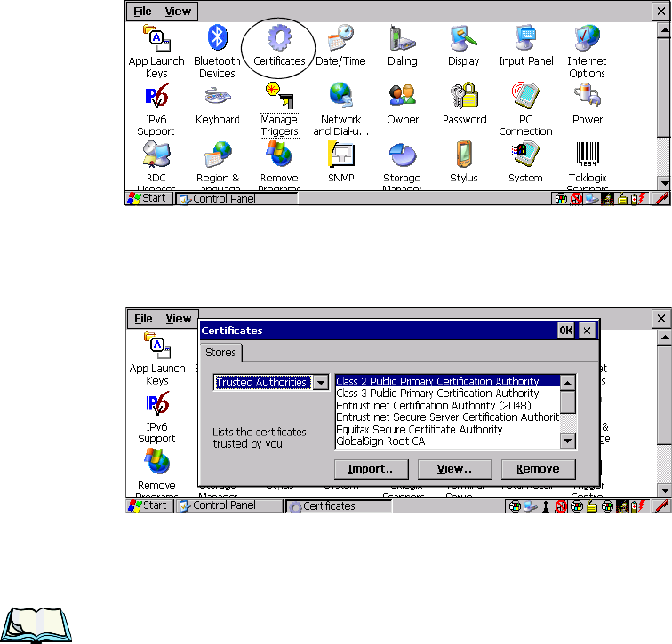
Task: Open the circled Certificates icon
Action: click(x=279, y=46)
